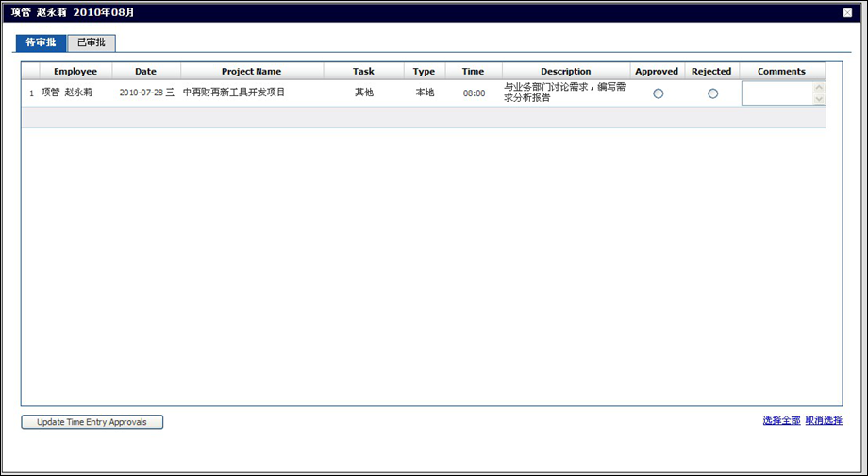This screenshot has height=476, width=868.
Task: Click the 选择全部 link
Action: [x=781, y=421]
